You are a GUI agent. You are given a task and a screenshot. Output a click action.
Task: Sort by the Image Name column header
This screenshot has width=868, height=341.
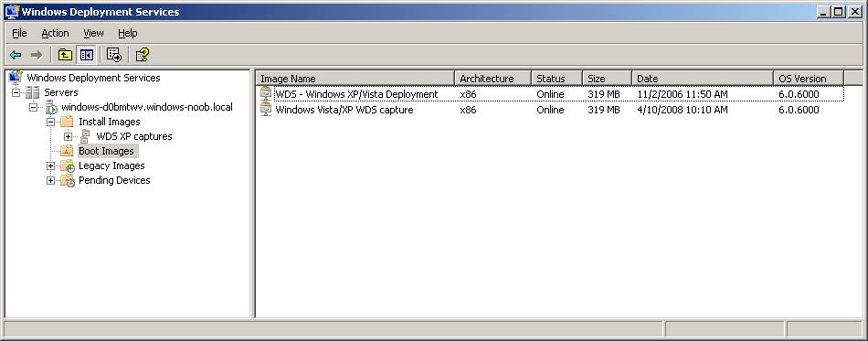(355, 79)
